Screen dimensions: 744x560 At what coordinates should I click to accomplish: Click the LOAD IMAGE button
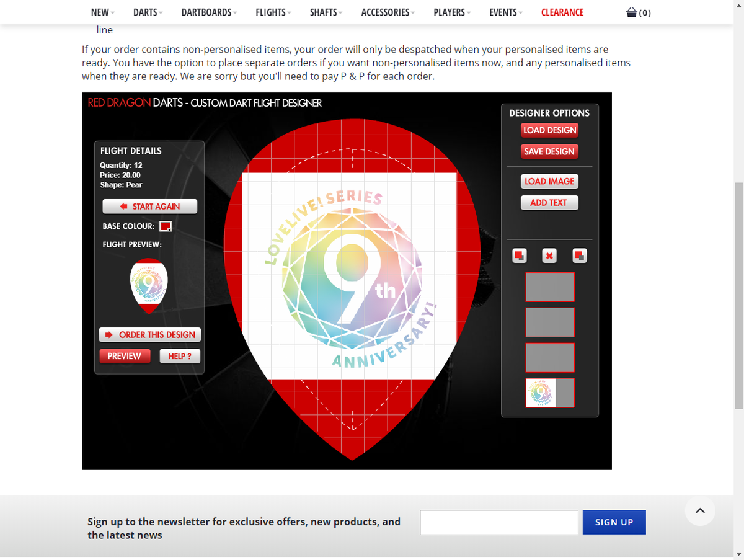tap(549, 182)
